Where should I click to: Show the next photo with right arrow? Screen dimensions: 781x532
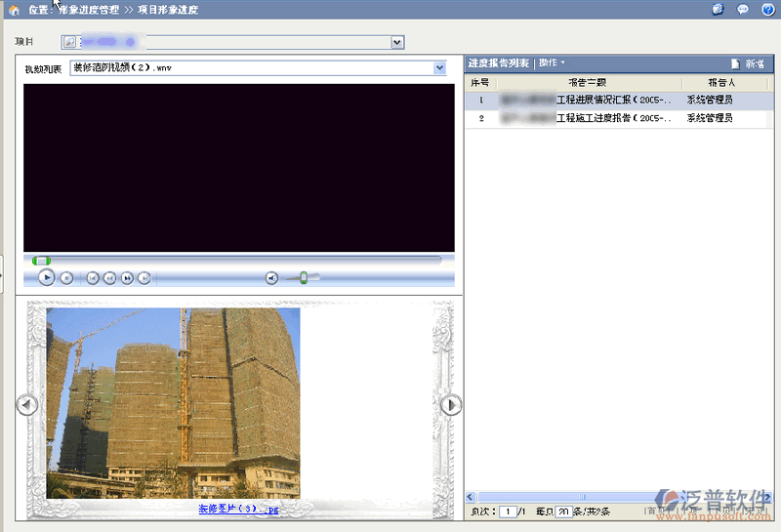pyautogui.click(x=450, y=404)
